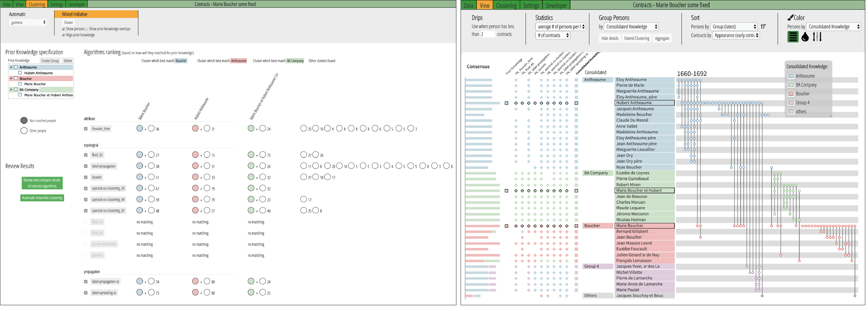Open average # of persons statistics dropdown
The image size is (868, 311).
[561, 27]
